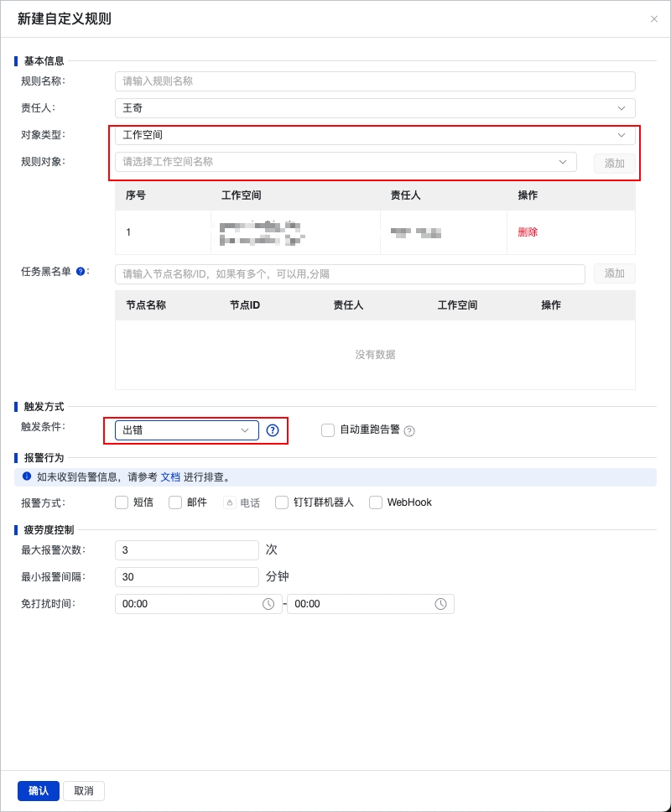Open the 对象类型 dropdown showing 工作空间
671x812 pixels.
pyautogui.click(x=622, y=135)
